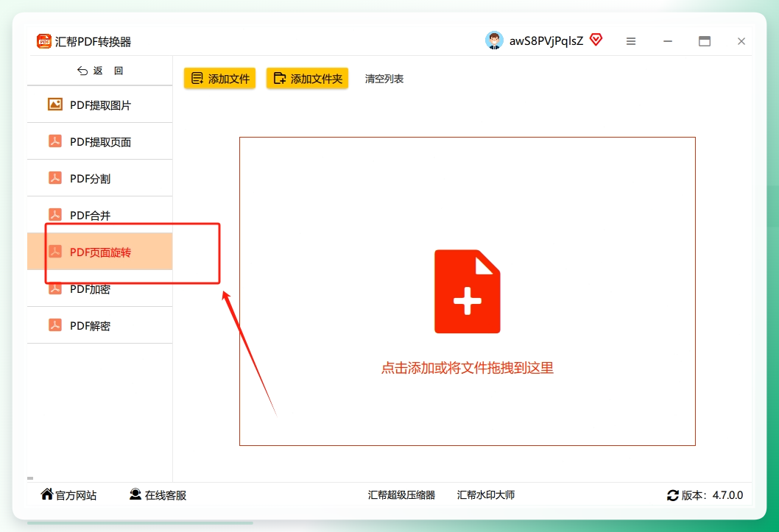Click the red VIP diamond icon

(596, 40)
